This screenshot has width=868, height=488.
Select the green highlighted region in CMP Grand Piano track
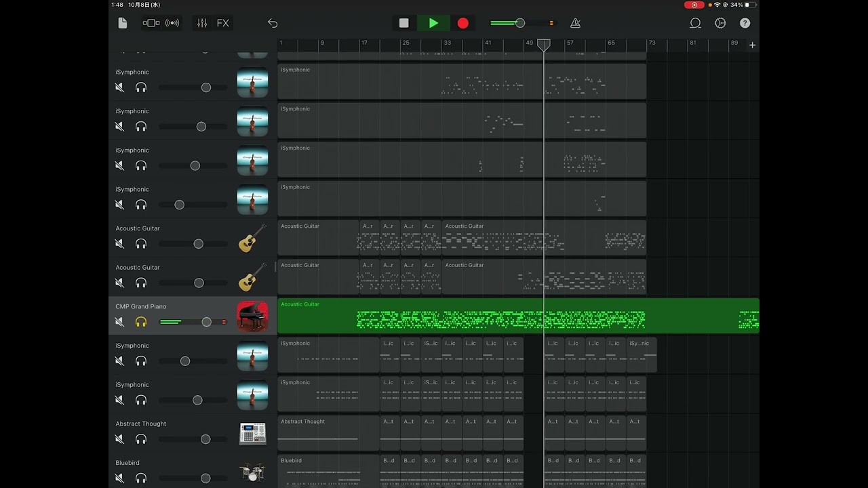[518, 316]
